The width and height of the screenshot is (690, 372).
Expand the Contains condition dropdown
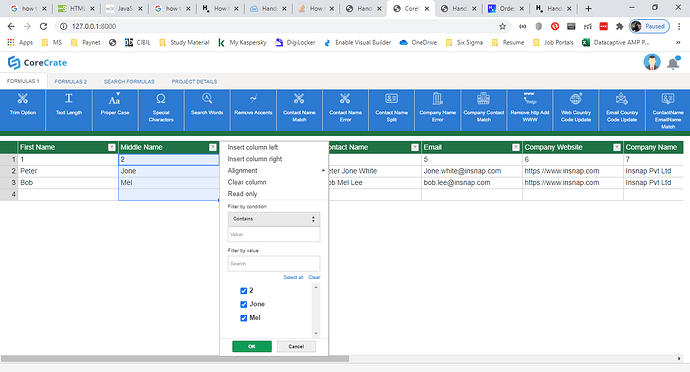(274, 219)
